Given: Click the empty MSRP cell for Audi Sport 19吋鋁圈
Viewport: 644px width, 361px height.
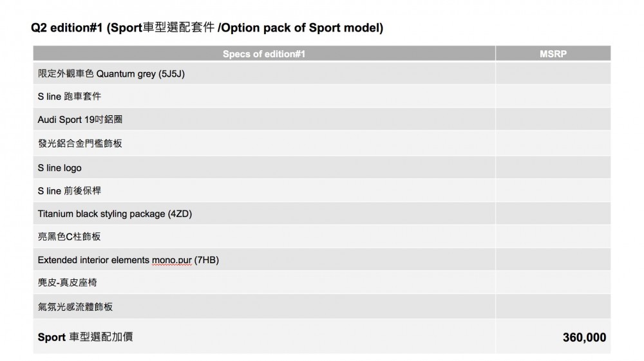Looking at the screenshot, I should 553,120.
